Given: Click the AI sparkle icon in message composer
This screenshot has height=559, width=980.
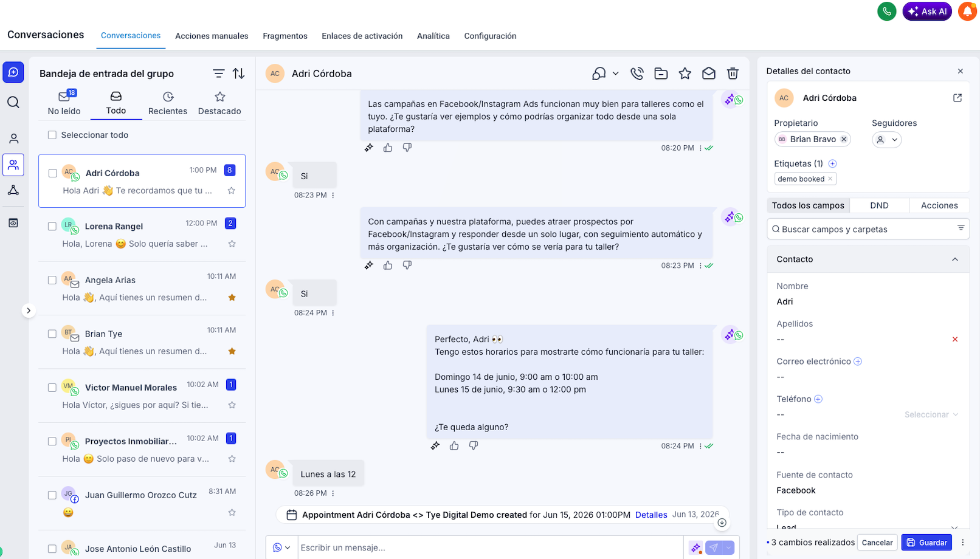Looking at the screenshot, I should point(695,547).
